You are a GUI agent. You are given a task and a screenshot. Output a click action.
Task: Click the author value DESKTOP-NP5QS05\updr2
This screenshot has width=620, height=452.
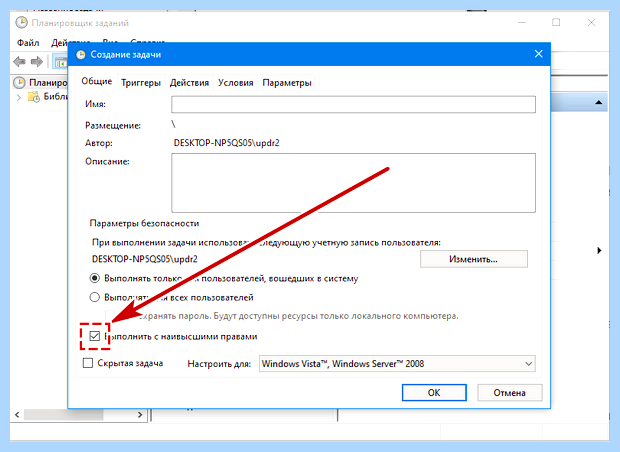tap(227, 143)
